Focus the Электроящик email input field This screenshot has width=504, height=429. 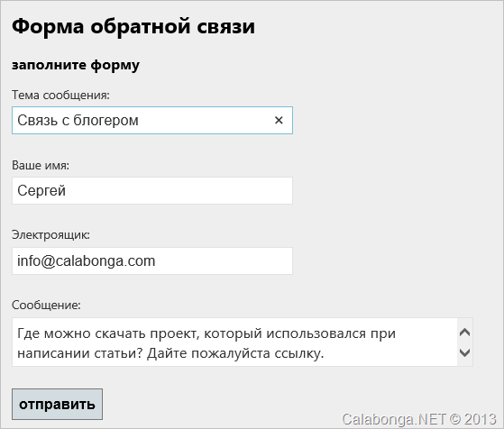click(x=152, y=261)
